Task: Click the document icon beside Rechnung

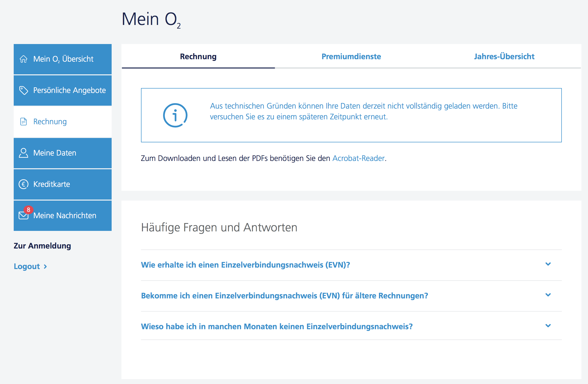Action: (x=24, y=122)
